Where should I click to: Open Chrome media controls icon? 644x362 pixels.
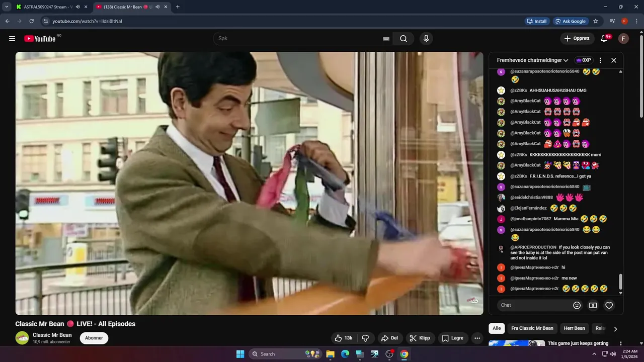tap(612, 21)
